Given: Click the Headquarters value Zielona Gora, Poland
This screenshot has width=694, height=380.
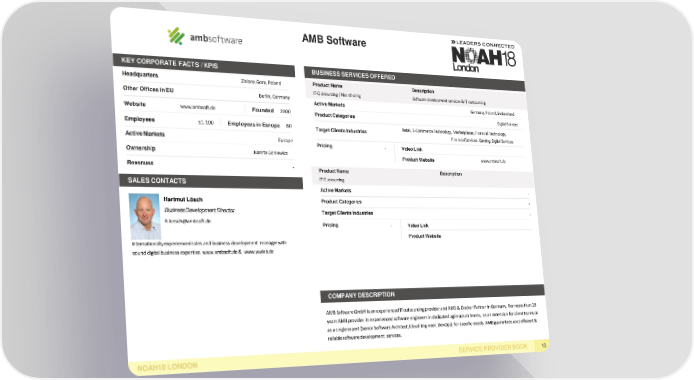Looking at the screenshot, I should [x=261, y=82].
